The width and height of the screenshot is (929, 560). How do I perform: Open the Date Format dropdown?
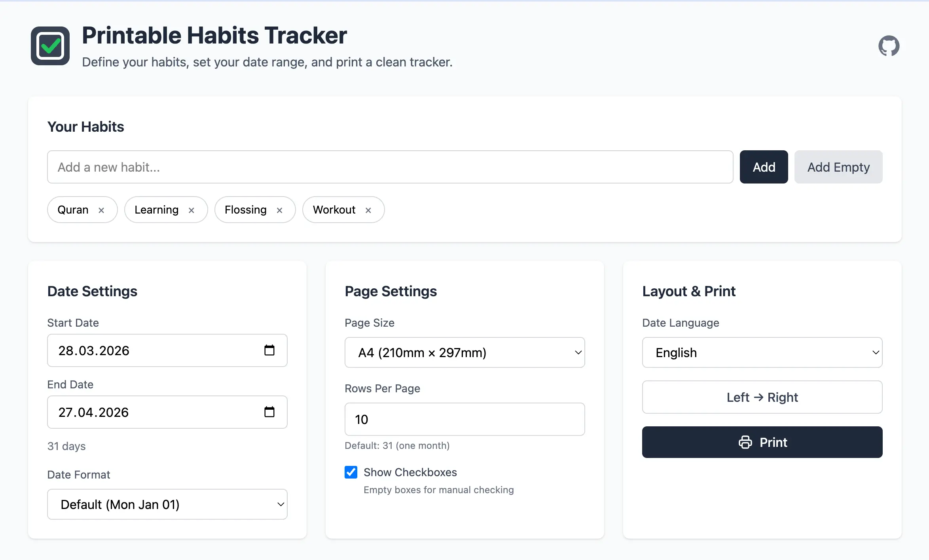(167, 504)
